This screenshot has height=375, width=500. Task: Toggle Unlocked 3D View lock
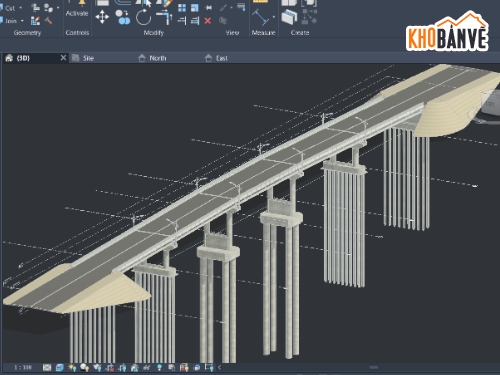tap(134, 367)
